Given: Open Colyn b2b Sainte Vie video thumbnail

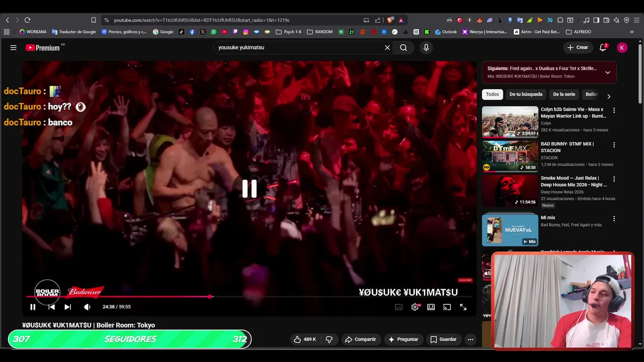Looking at the screenshot, I should 510,122.
